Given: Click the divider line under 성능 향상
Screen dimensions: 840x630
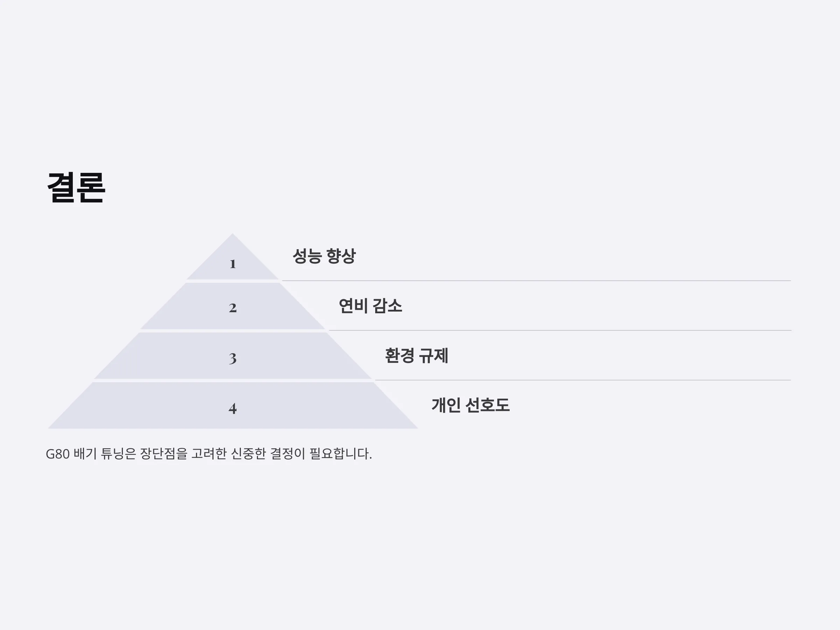Looking at the screenshot, I should [536, 281].
